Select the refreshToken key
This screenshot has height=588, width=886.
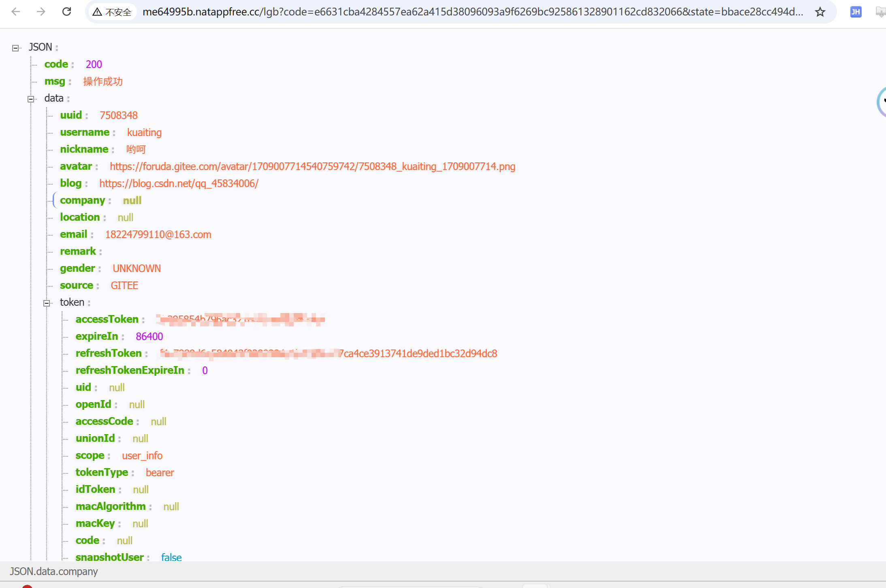(x=109, y=354)
